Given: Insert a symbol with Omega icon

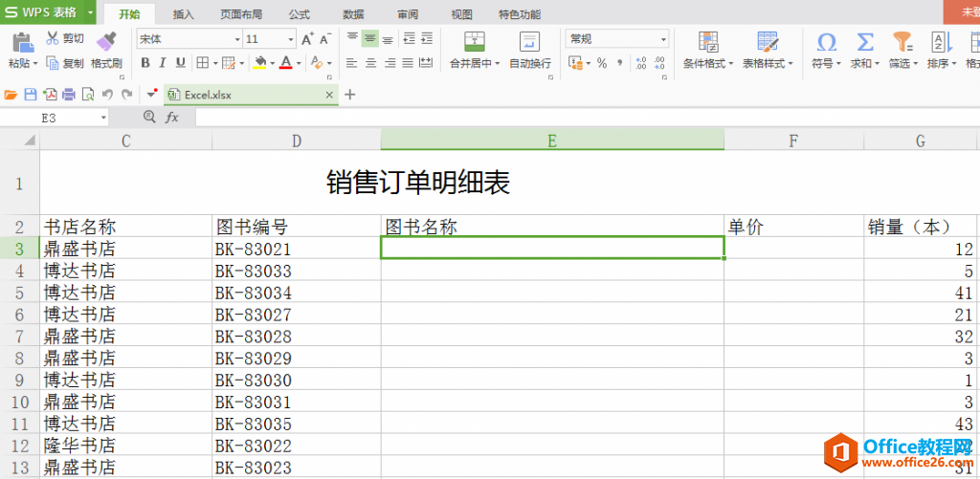Looking at the screenshot, I should 826,42.
